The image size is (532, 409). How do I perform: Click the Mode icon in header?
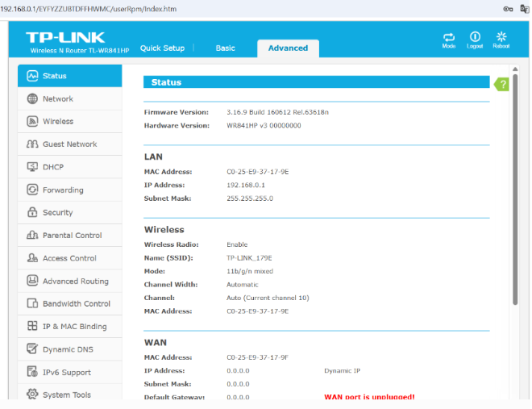449,38
